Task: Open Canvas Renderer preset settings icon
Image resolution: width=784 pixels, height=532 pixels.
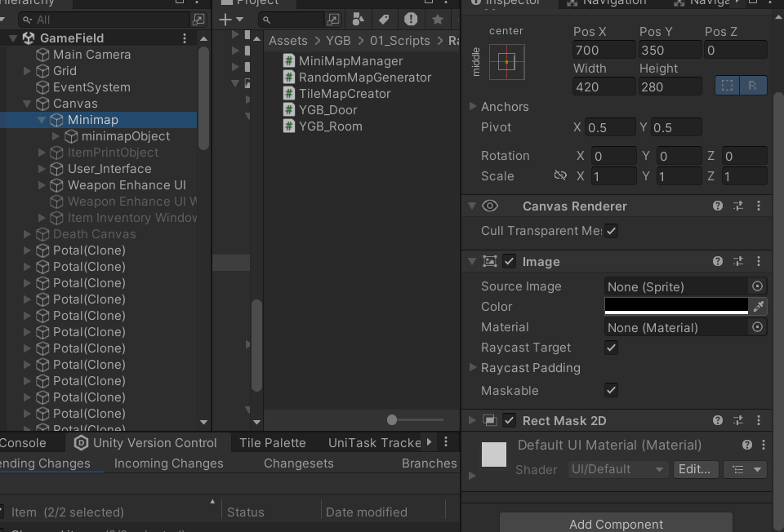Action: point(738,206)
